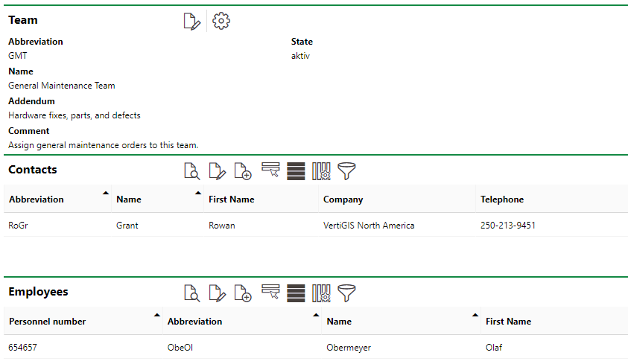Viewport: 628px width, 364px height.
Task: Click the edit icon in the Team header
Action: [192, 22]
